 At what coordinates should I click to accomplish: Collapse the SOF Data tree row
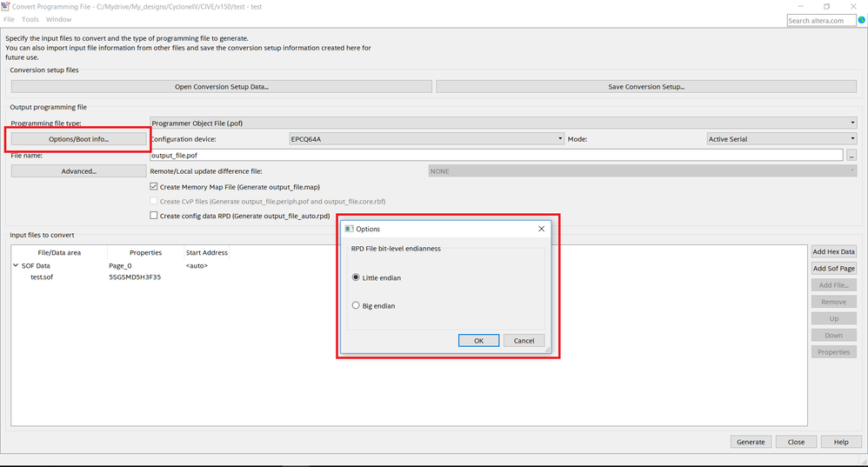click(x=16, y=265)
